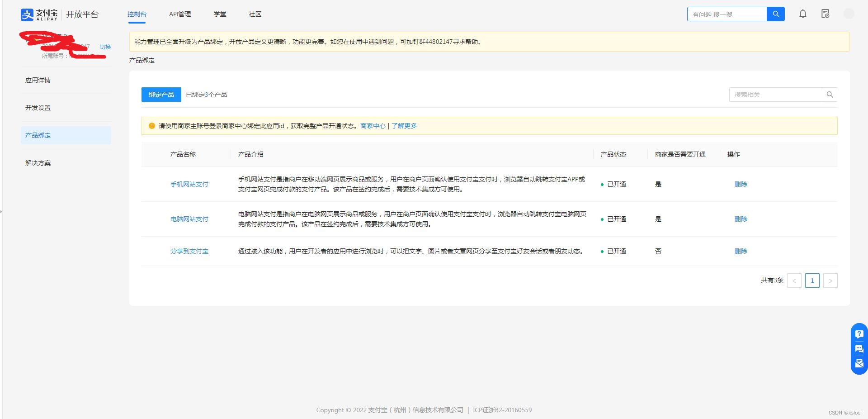Screen dimensions: 868x419
Task: Click the 产品绑定 breadcrumb heading
Action: tap(142, 60)
